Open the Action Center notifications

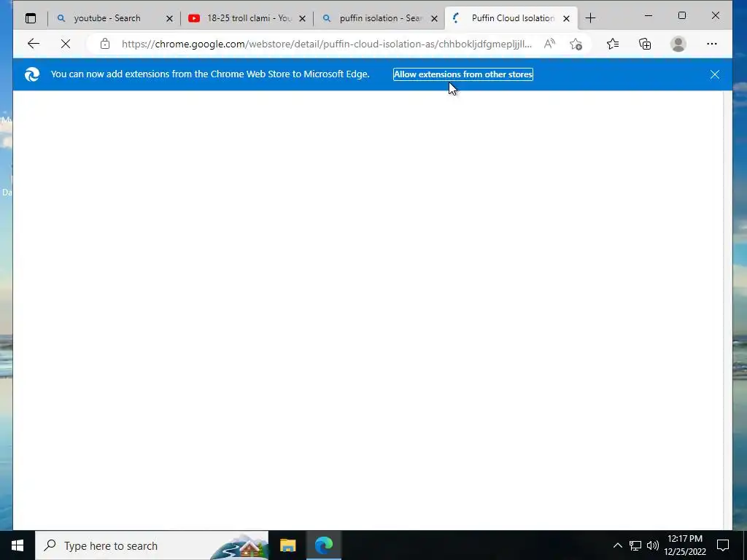(x=723, y=545)
